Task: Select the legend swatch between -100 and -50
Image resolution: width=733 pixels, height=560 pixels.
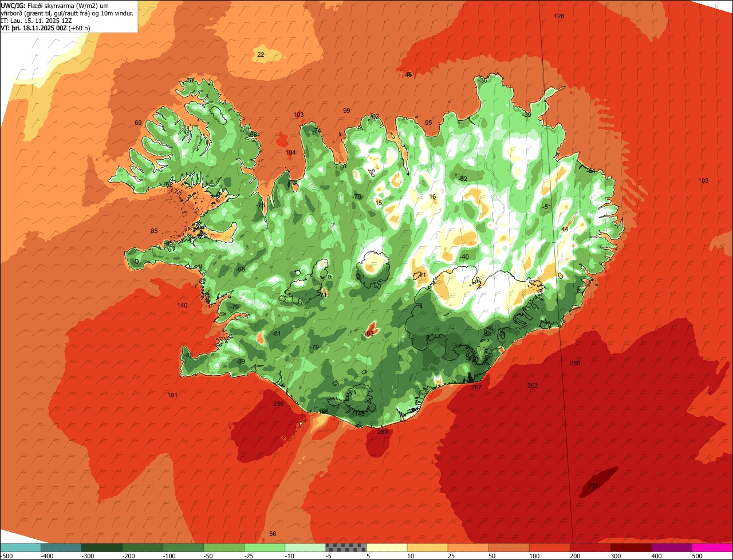Action: pyautogui.click(x=183, y=547)
